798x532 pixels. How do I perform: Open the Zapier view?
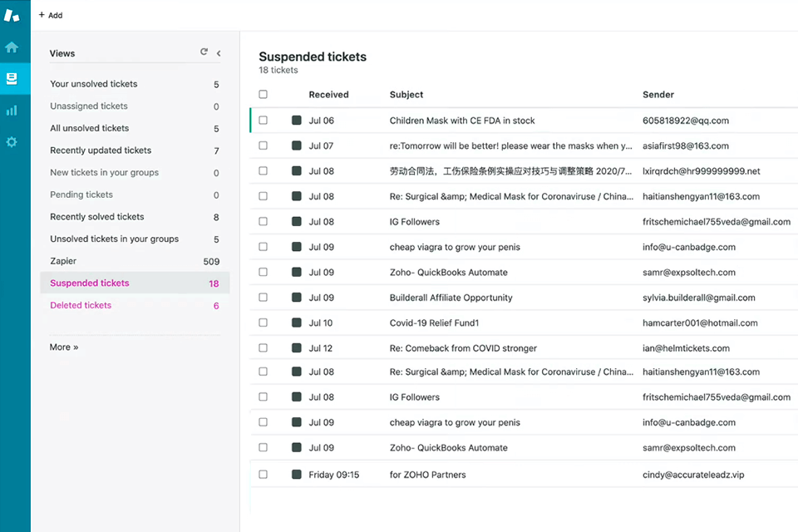click(135, 261)
